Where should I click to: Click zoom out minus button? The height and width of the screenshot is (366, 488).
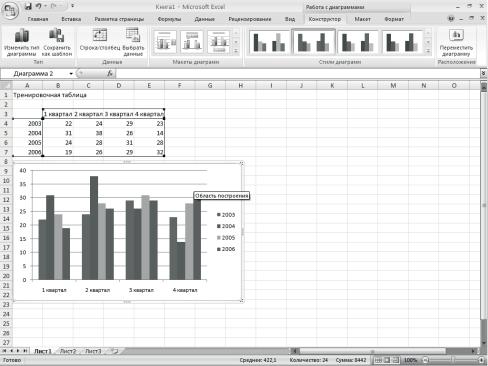(x=425, y=360)
